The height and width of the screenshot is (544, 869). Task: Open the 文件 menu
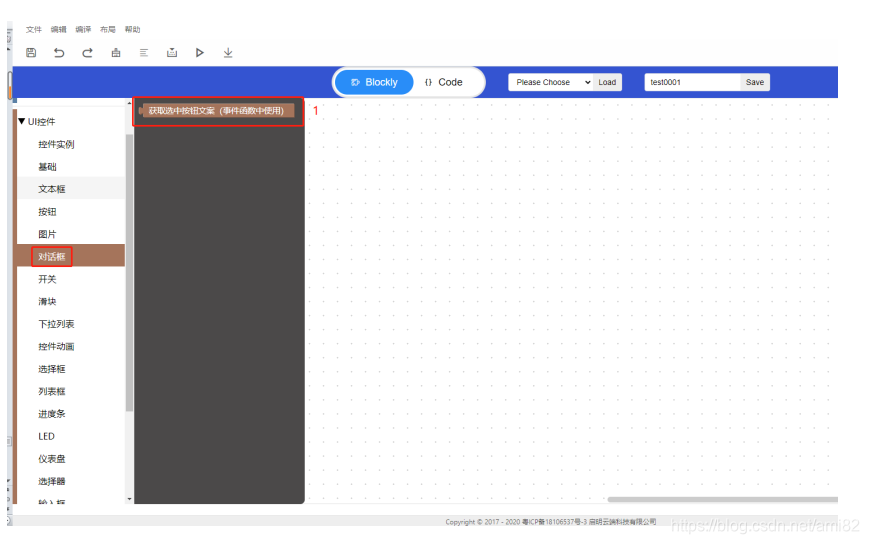tap(34, 29)
